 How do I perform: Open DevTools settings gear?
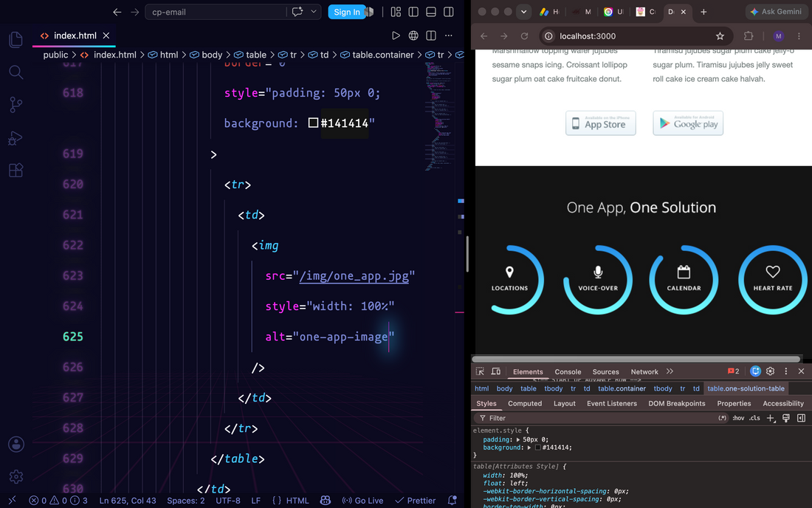(770, 371)
